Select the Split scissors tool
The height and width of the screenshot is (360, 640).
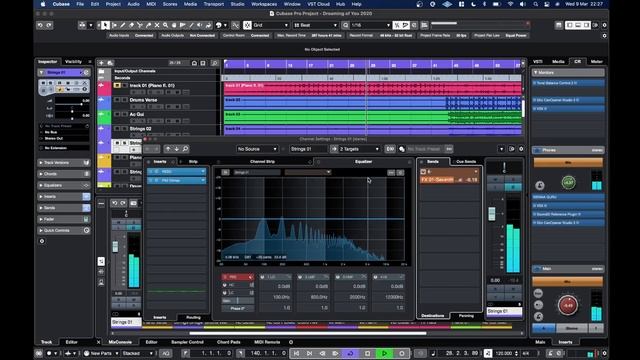coord(140,25)
